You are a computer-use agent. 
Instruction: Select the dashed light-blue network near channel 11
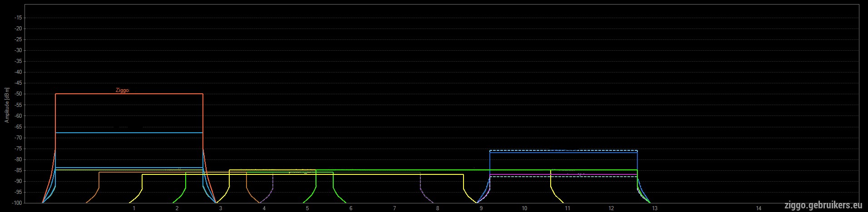(x=563, y=150)
